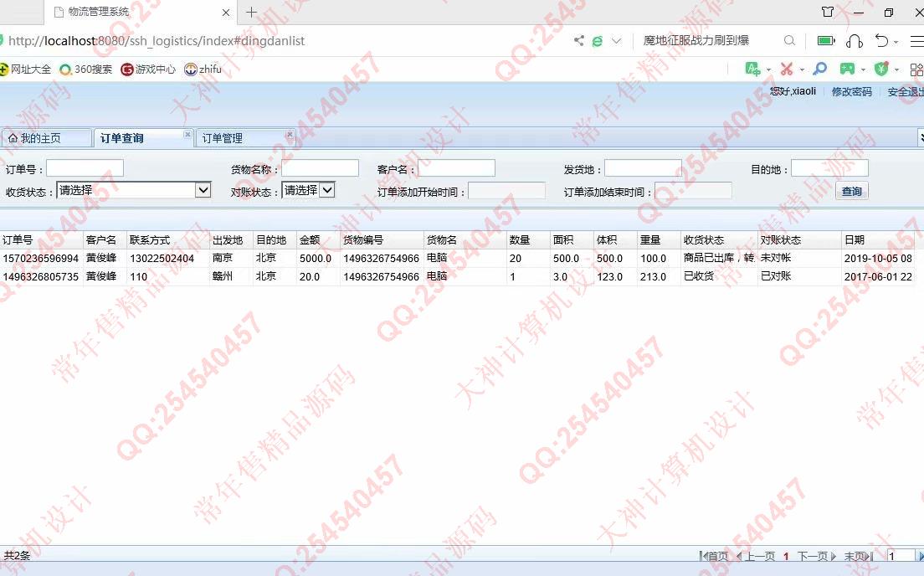Open the 游戏中心 bookmark
This screenshot has height=576, width=924.
pyautogui.click(x=148, y=69)
